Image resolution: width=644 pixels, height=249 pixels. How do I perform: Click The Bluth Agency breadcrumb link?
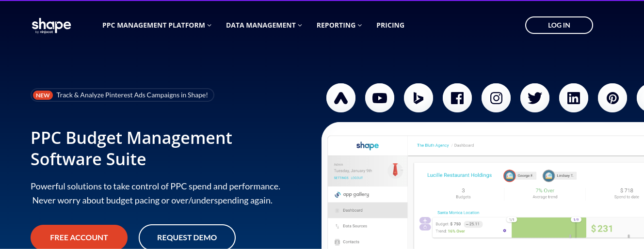pyautogui.click(x=433, y=145)
